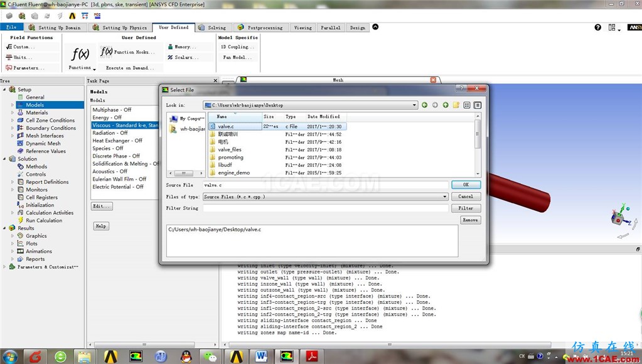Create new folder in Select File dialog
This screenshot has width=642, height=364.
point(456,105)
